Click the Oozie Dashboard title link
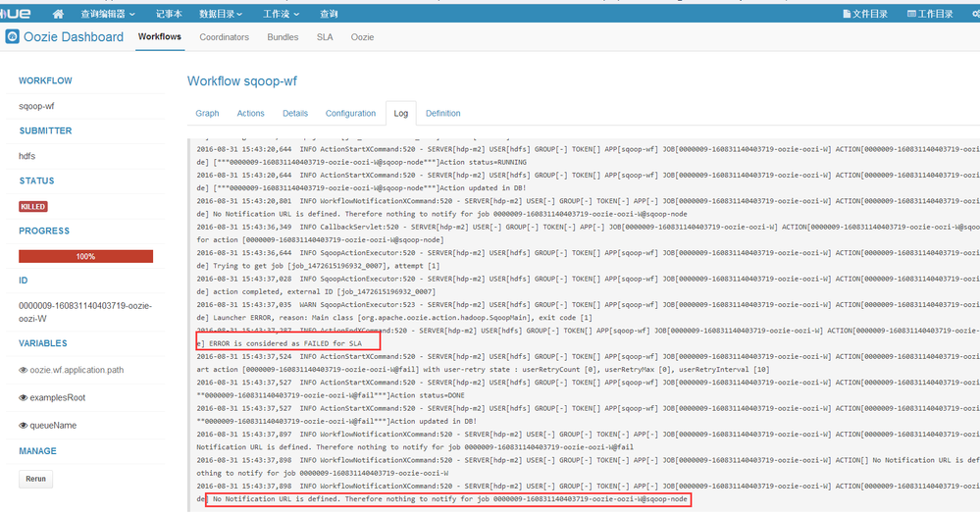Viewport: 980px width, 515px height. coord(74,37)
